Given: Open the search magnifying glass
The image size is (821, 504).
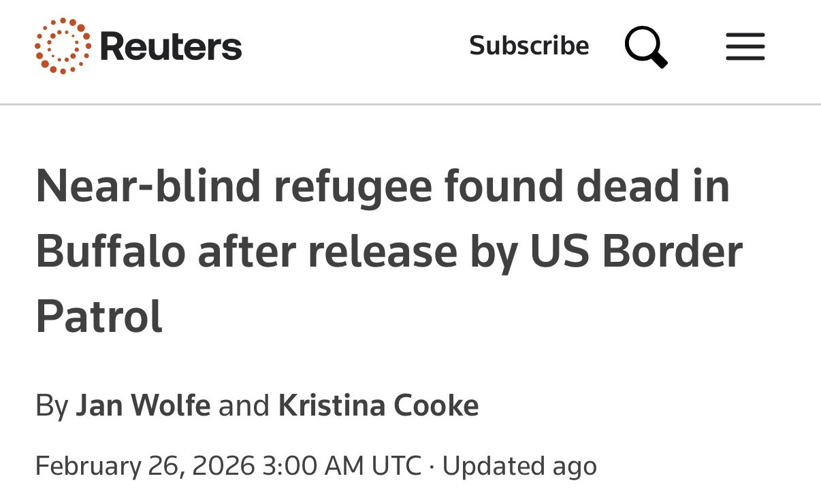Looking at the screenshot, I should tap(645, 47).
